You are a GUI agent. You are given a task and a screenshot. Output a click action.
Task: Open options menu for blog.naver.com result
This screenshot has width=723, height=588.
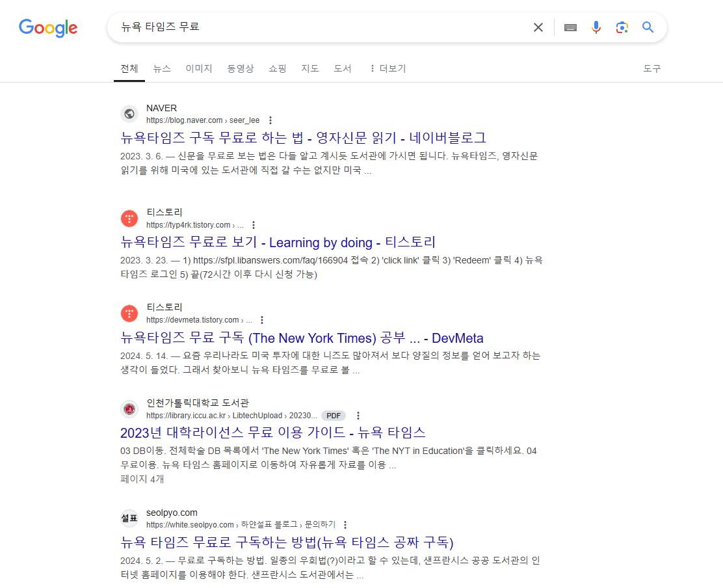click(270, 120)
